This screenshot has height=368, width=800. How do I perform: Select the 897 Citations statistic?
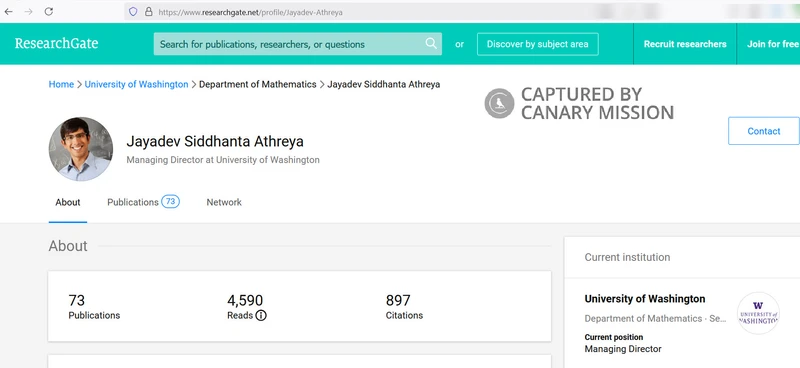[x=404, y=307]
